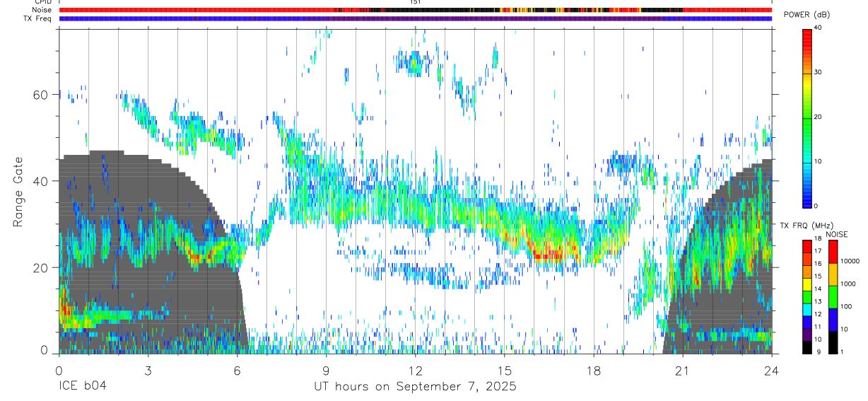Click the 100 label on NOISE scale
Screen dimensions: 868x401
[847, 307]
